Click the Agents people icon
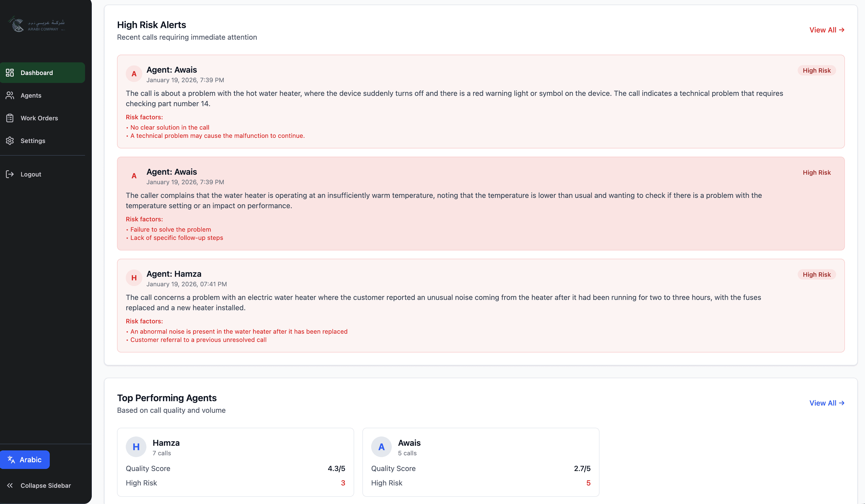This screenshot has height=504, width=865. (10, 95)
